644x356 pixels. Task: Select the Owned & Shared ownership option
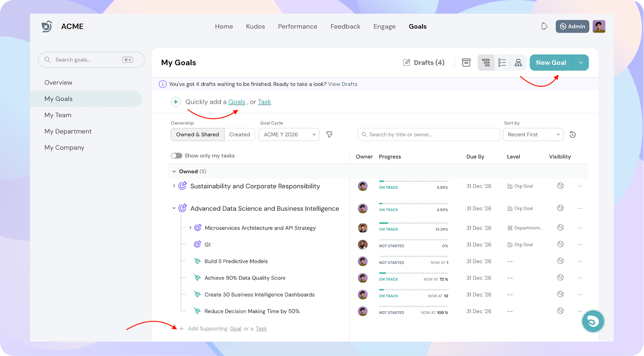tap(198, 135)
